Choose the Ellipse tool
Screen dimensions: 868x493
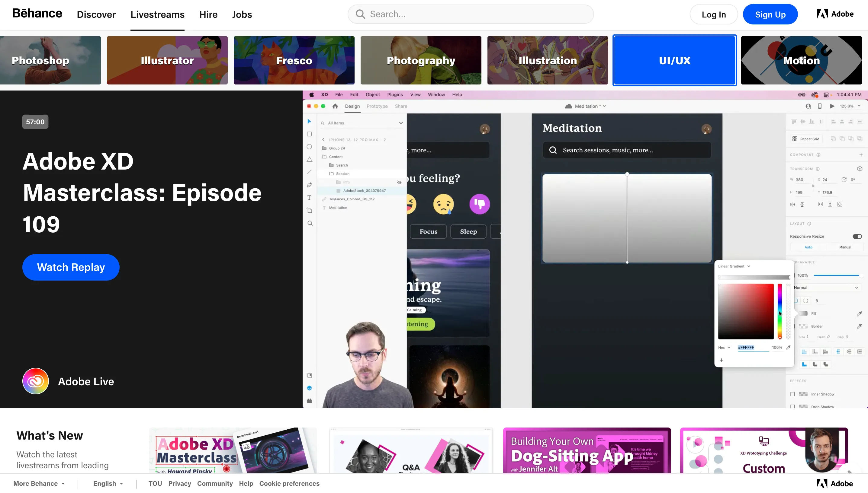pos(309,147)
